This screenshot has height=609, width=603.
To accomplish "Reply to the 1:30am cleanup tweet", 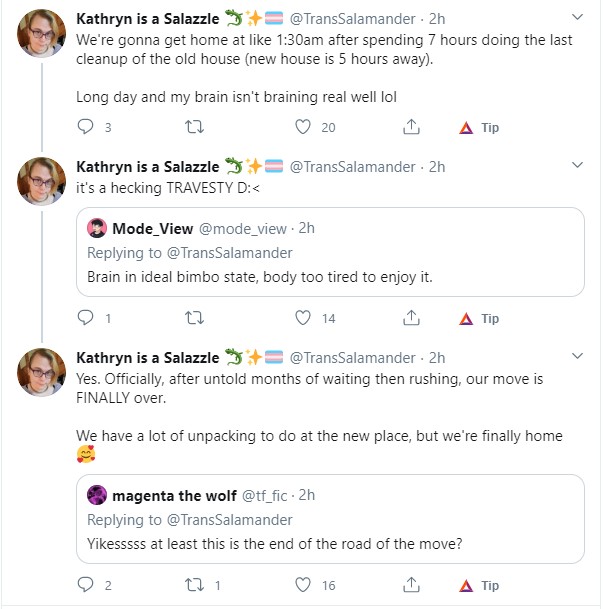I will click(x=85, y=127).
